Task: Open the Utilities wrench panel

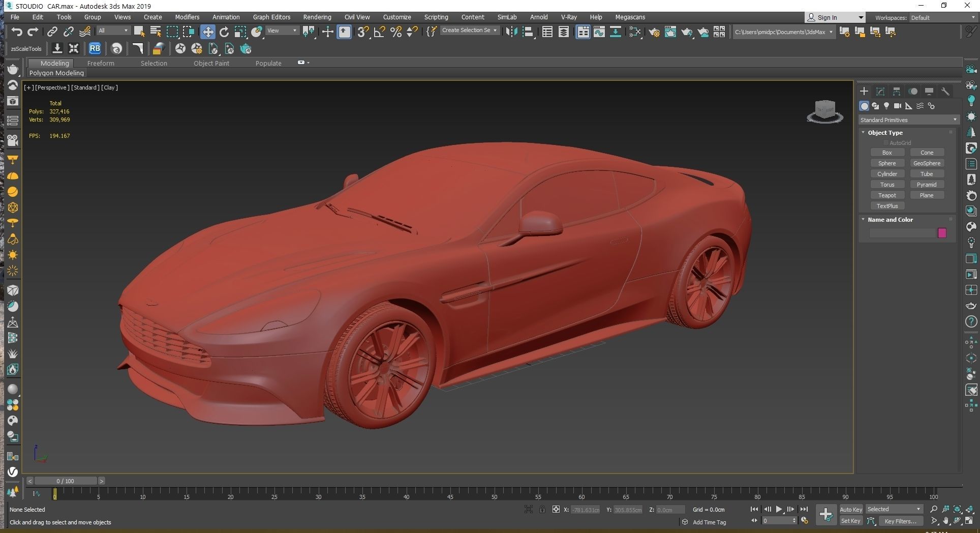Action: [x=945, y=92]
